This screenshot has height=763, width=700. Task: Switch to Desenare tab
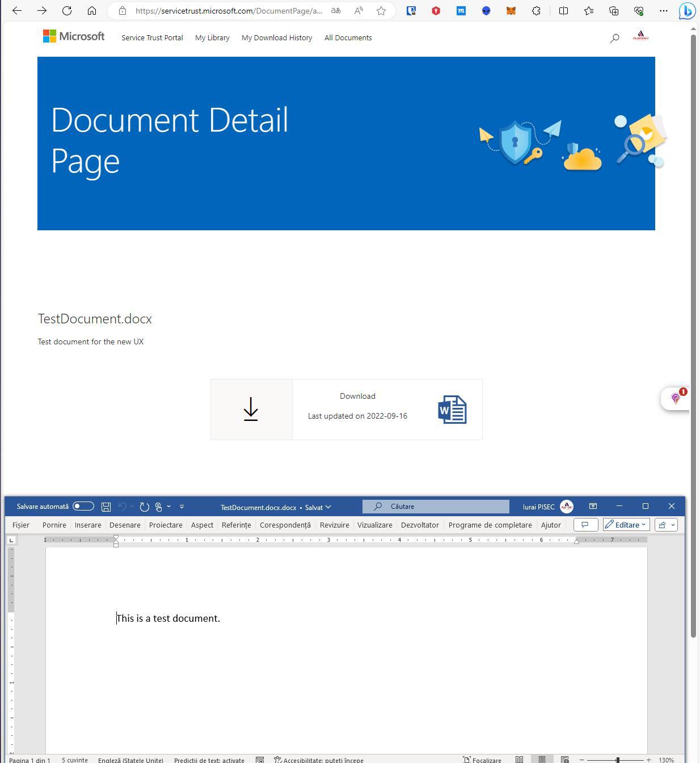pyautogui.click(x=125, y=525)
